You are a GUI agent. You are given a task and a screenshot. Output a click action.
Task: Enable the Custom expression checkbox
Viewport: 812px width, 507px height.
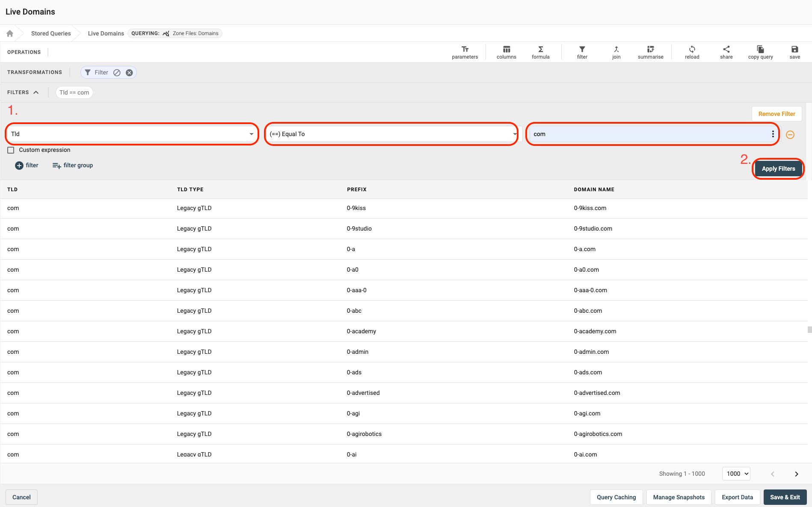click(11, 150)
